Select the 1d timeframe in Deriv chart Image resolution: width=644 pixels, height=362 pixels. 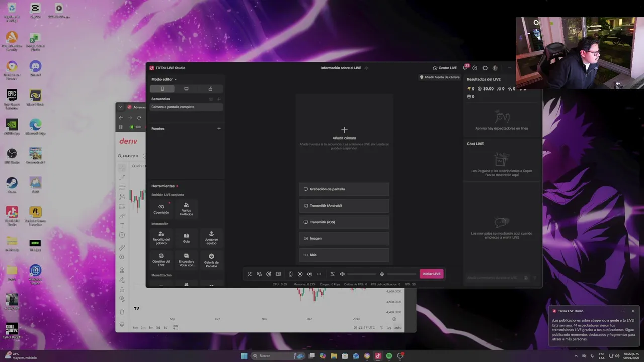click(x=165, y=328)
